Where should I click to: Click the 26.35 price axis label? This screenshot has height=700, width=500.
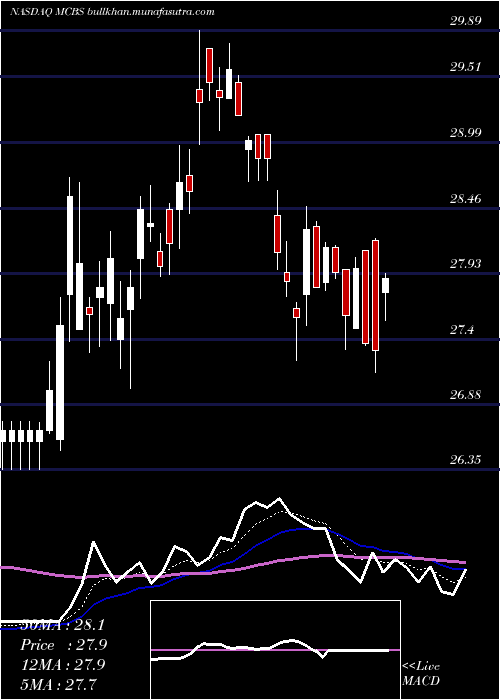click(466, 460)
